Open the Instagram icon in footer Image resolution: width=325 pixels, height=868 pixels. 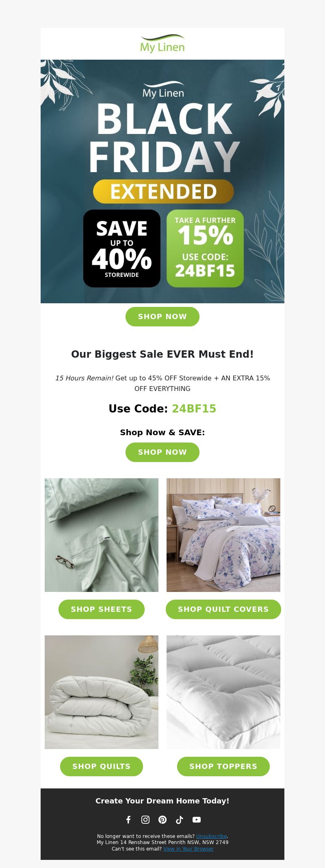coord(145,820)
